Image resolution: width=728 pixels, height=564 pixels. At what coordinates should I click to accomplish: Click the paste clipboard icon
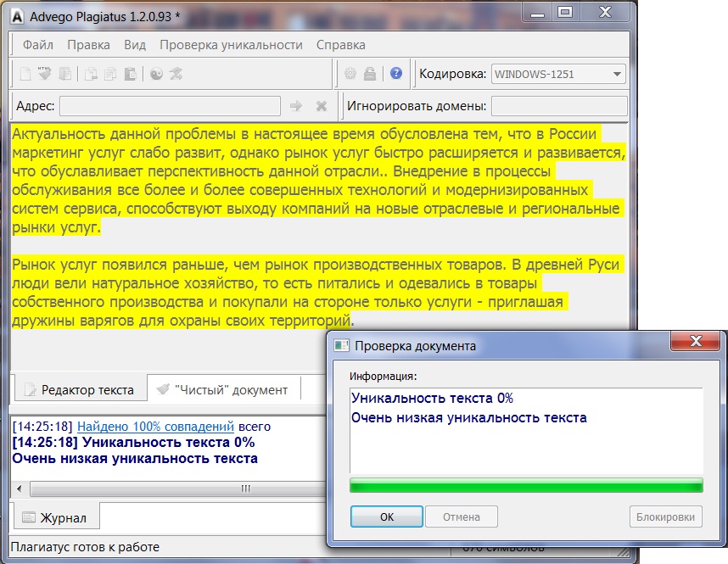coord(130,74)
